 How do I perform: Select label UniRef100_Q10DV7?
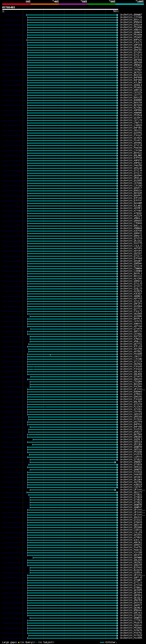(x=131, y=118)
